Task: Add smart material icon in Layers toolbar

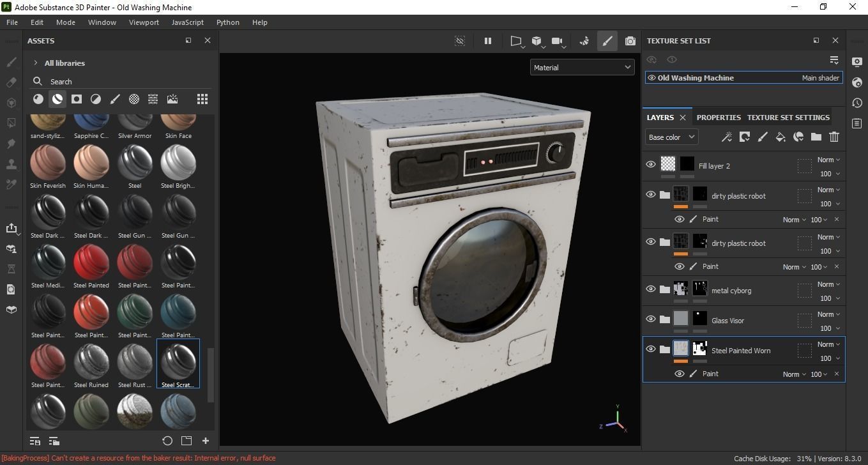Action: 798,137
